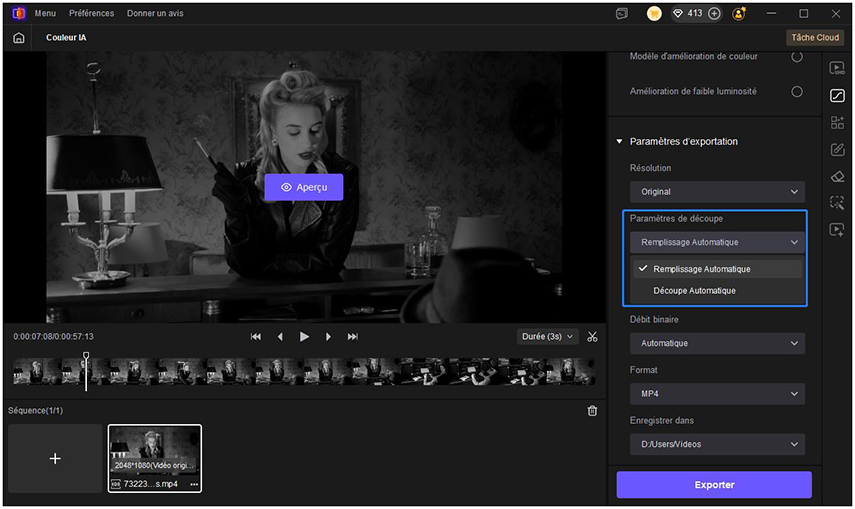Click the Séquence(1/1) label

(x=35, y=410)
